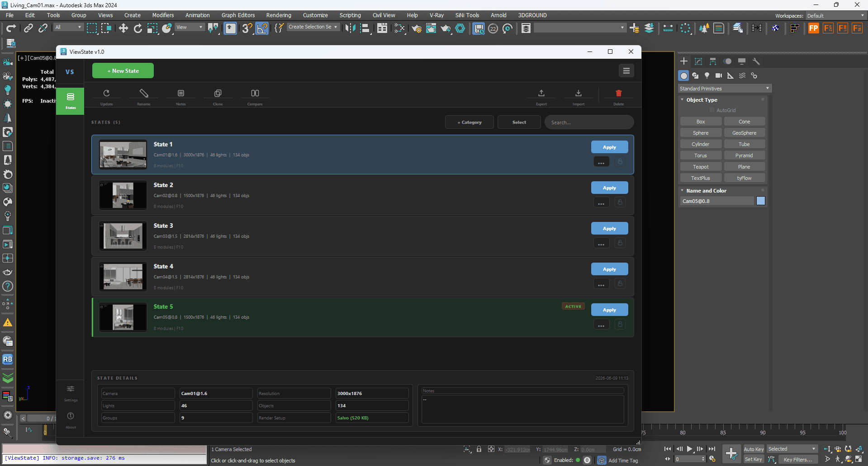Screen dimensions: 868x466
Task: Open the Rendering menu
Action: 279,15
